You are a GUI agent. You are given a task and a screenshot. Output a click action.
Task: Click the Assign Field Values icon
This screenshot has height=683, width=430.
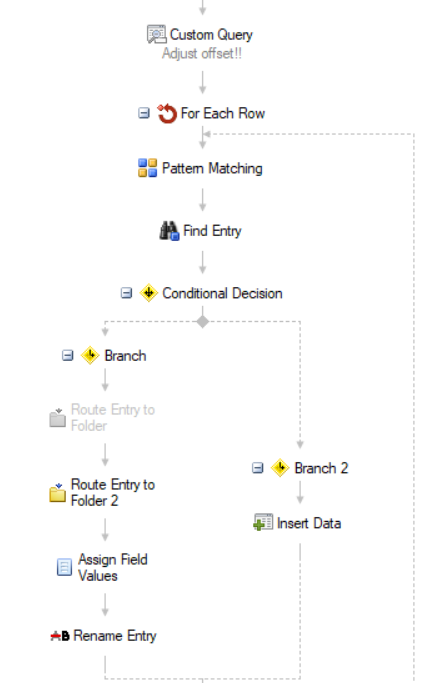tap(64, 567)
